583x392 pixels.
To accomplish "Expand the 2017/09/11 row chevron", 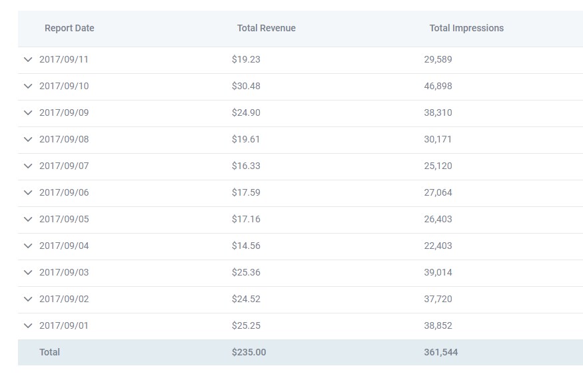I will click(x=28, y=59).
